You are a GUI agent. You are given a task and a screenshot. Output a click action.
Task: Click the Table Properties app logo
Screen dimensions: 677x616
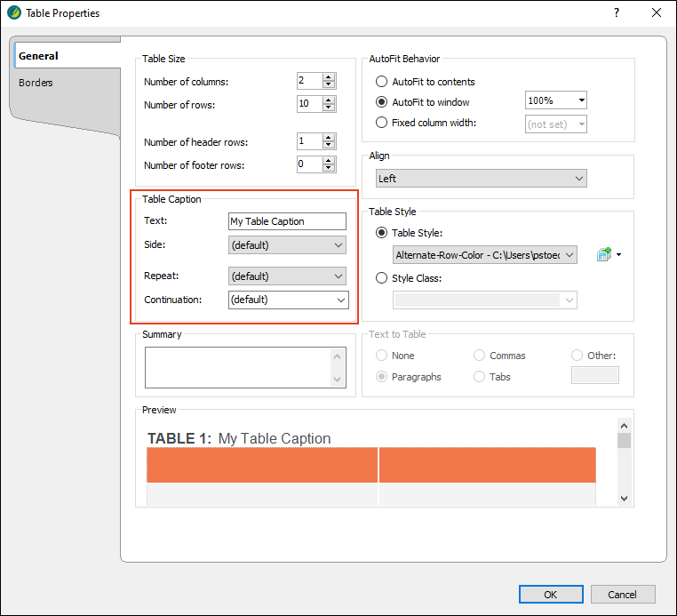pyautogui.click(x=14, y=12)
